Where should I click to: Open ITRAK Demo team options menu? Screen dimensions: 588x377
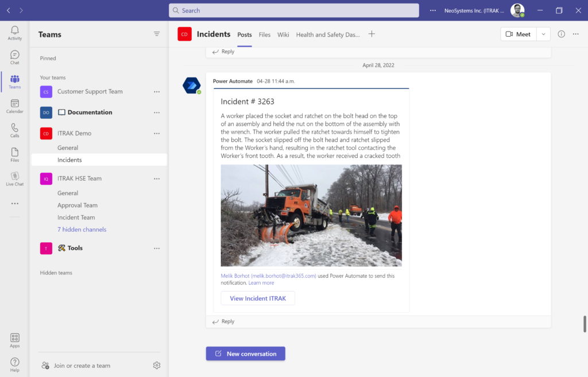tap(156, 133)
